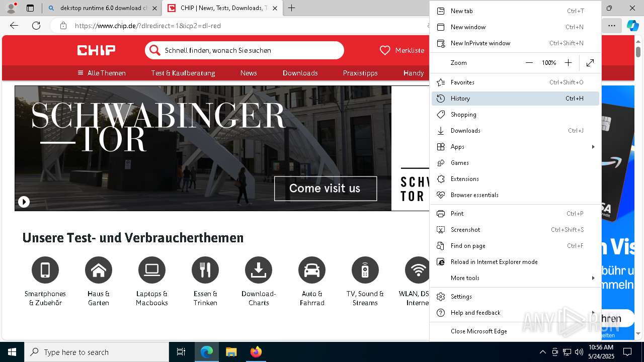Add a new tab with plus button
The height and width of the screenshot is (362, 644).
point(291,8)
